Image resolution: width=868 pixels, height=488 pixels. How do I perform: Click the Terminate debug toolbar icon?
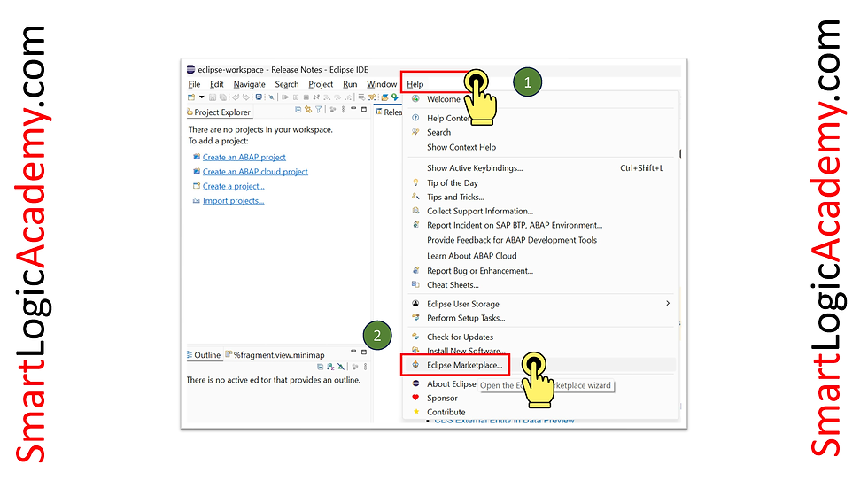pos(306,97)
